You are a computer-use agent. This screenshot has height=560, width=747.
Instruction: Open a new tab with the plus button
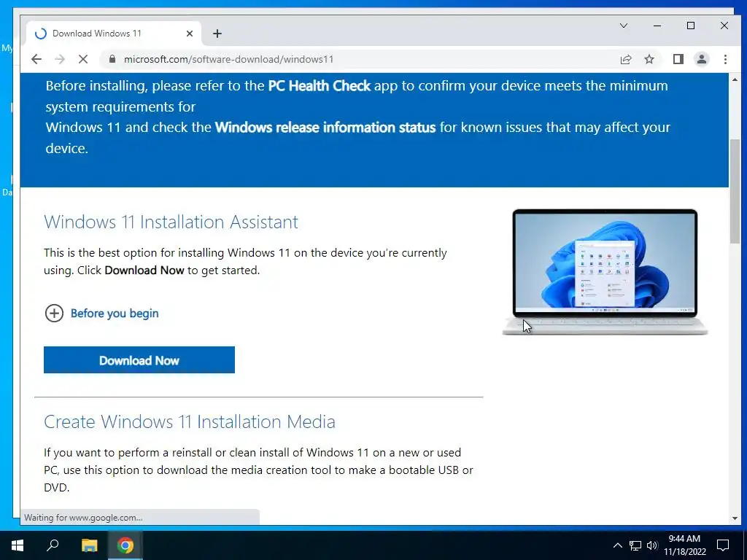click(x=217, y=34)
